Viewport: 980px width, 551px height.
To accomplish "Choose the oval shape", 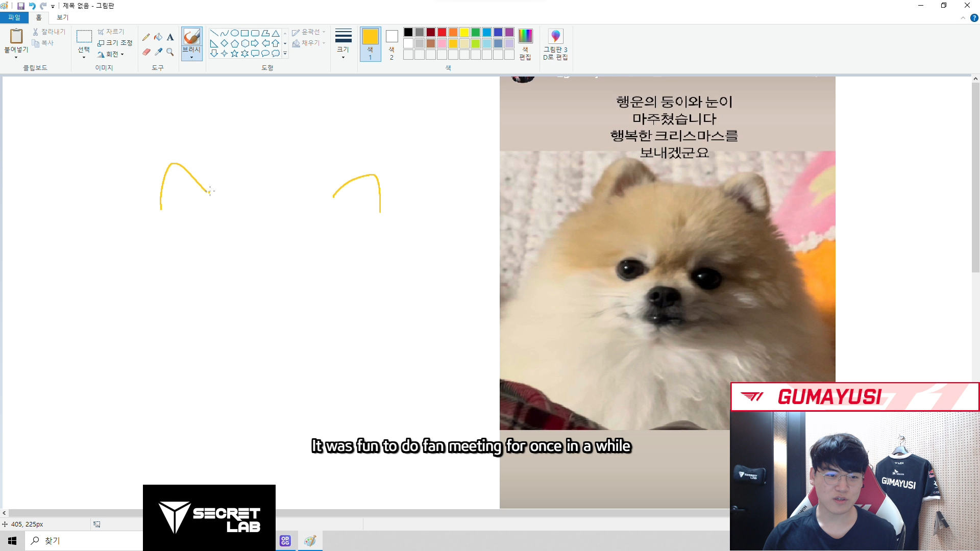I will coord(234,33).
